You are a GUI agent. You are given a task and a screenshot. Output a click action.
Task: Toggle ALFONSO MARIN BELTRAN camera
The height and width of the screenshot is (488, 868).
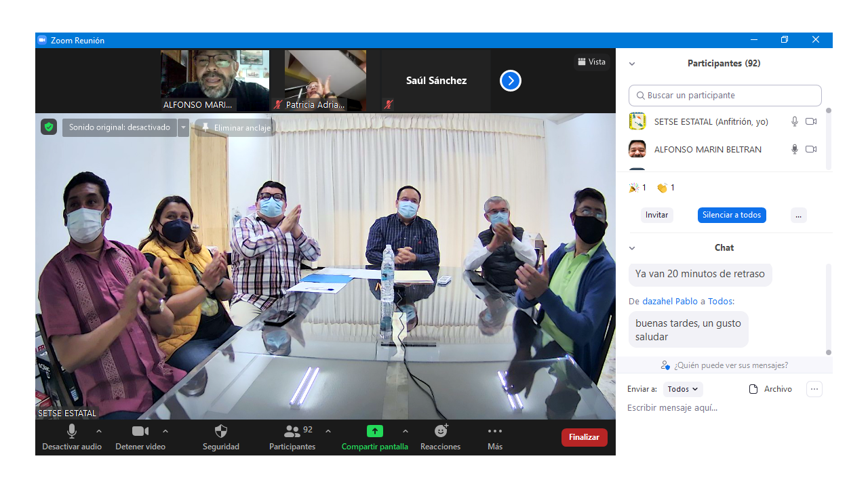[811, 149]
